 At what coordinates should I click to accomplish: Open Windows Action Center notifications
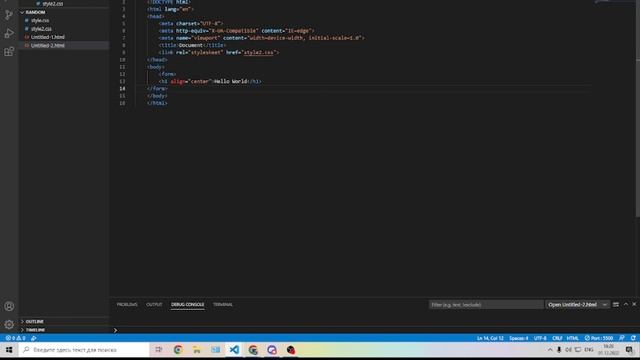[x=629, y=350]
